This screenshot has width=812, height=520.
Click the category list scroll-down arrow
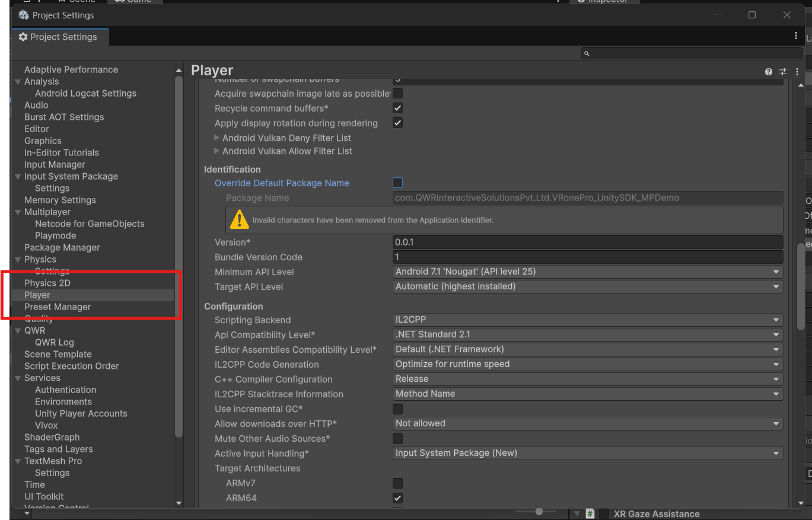[179, 503]
